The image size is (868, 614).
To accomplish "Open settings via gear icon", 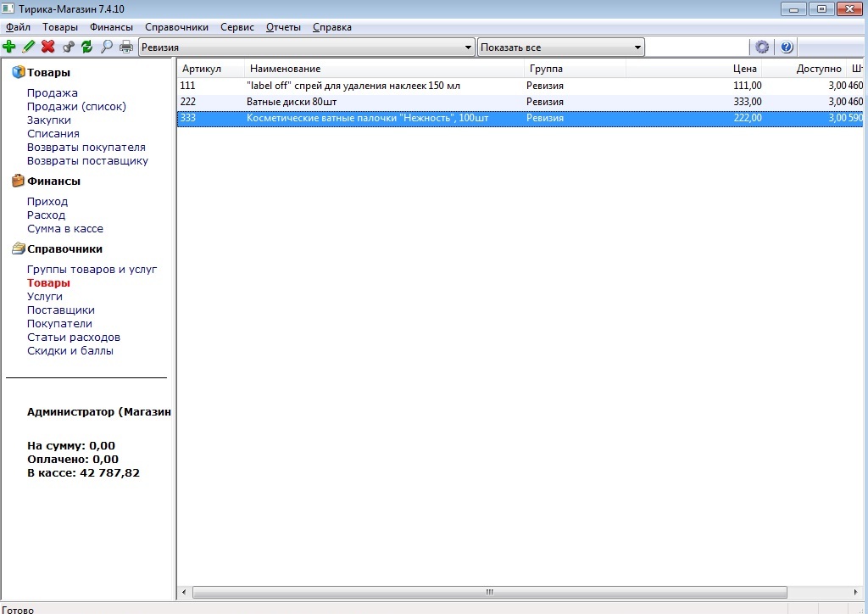I will coord(762,47).
